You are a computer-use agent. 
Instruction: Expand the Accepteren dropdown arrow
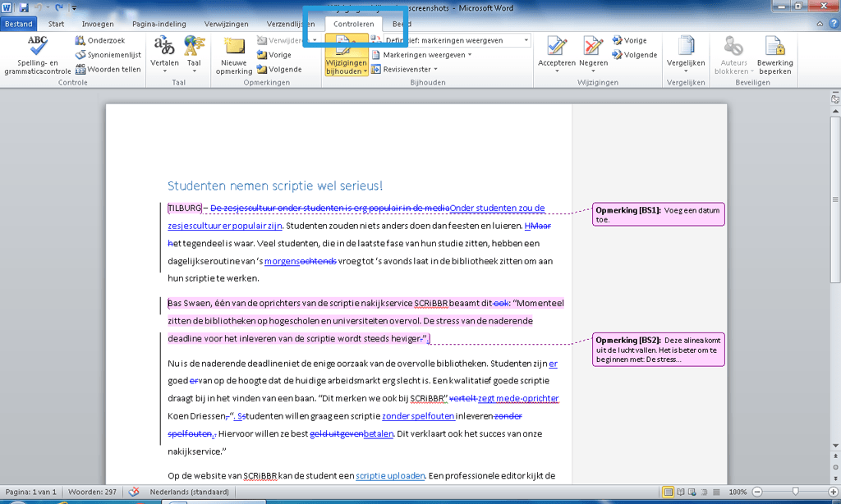(556, 71)
